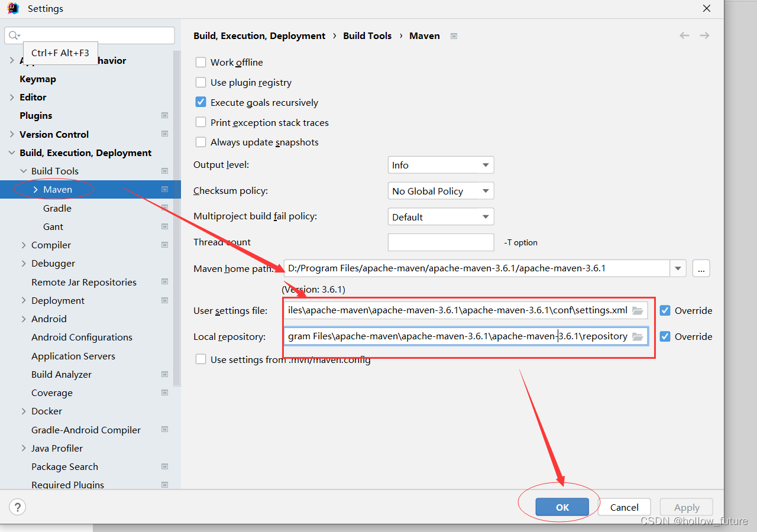Toggle Override for User settings file
The height and width of the screenshot is (532, 757).
pyautogui.click(x=665, y=310)
